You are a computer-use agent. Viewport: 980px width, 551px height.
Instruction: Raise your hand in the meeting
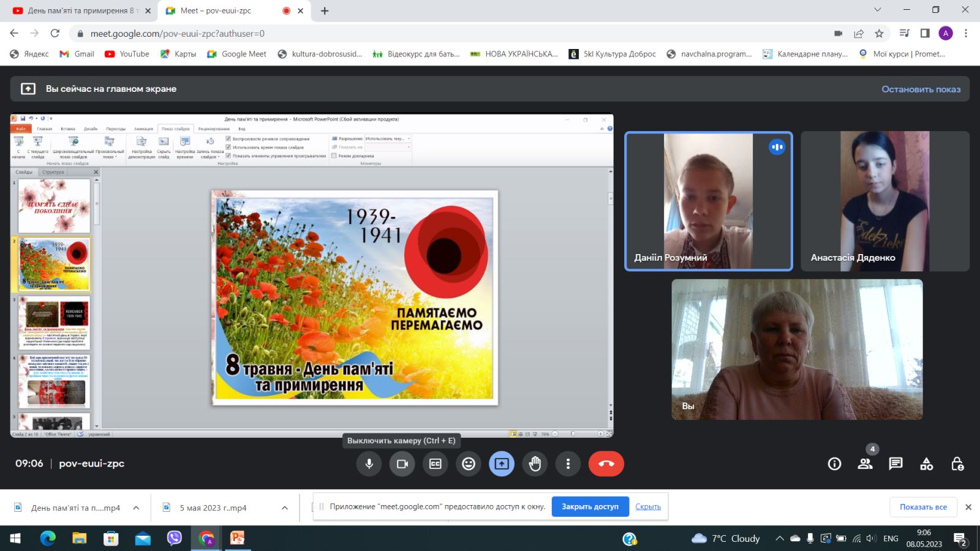pos(535,464)
